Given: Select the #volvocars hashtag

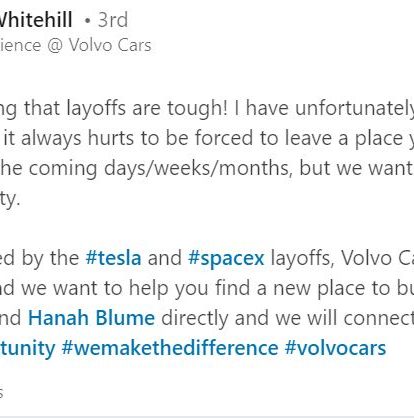Looking at the screenshot, I should click(x=335, y=348).
